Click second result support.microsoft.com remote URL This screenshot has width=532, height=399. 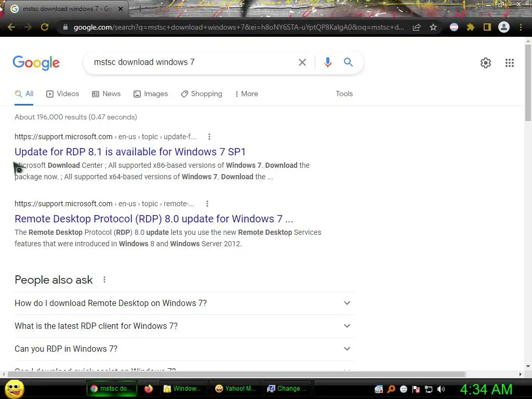click(x=104, y=204)
